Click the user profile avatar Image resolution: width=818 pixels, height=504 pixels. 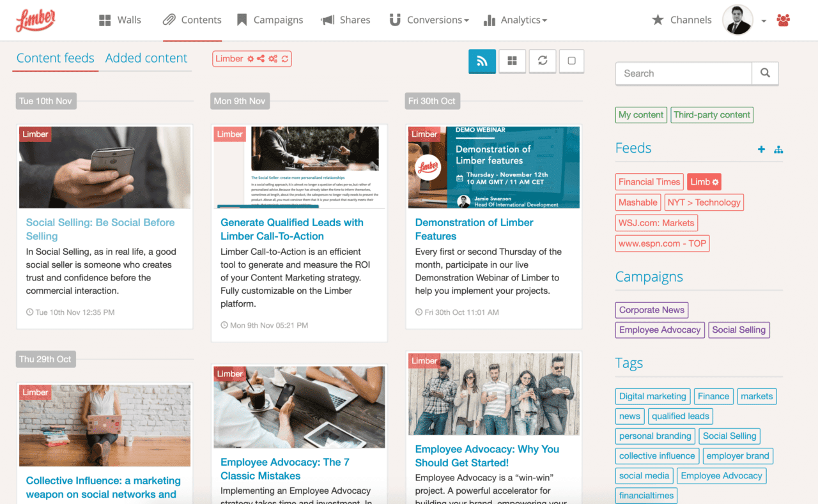pyautogui.click(x=737, y=20)
